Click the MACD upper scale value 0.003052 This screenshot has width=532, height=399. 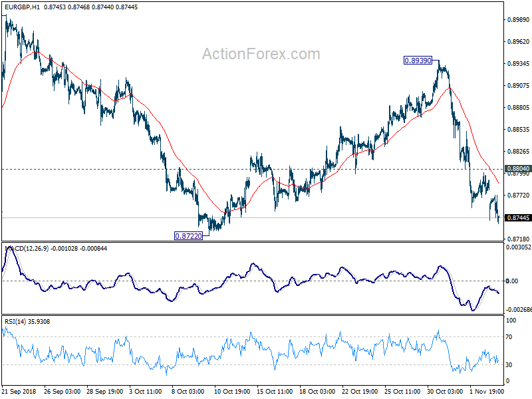(519, 247)
